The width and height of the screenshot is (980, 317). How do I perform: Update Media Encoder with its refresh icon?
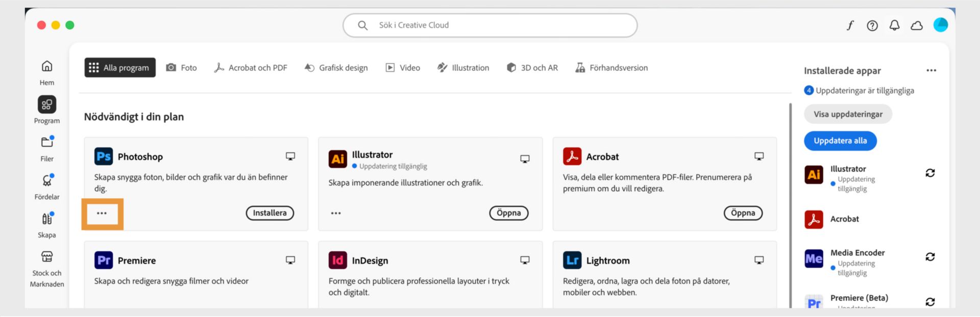[930, 257]
